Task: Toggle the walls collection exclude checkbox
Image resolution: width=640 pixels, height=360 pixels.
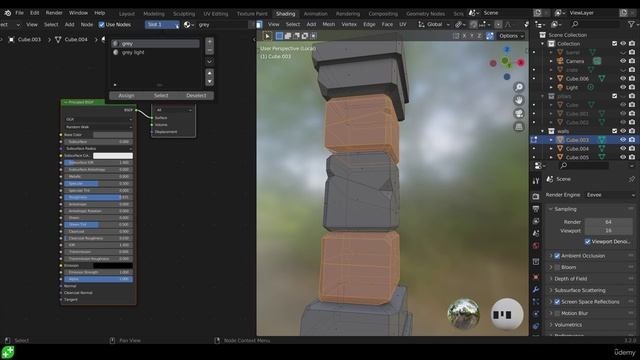Action: coord(614,131)
